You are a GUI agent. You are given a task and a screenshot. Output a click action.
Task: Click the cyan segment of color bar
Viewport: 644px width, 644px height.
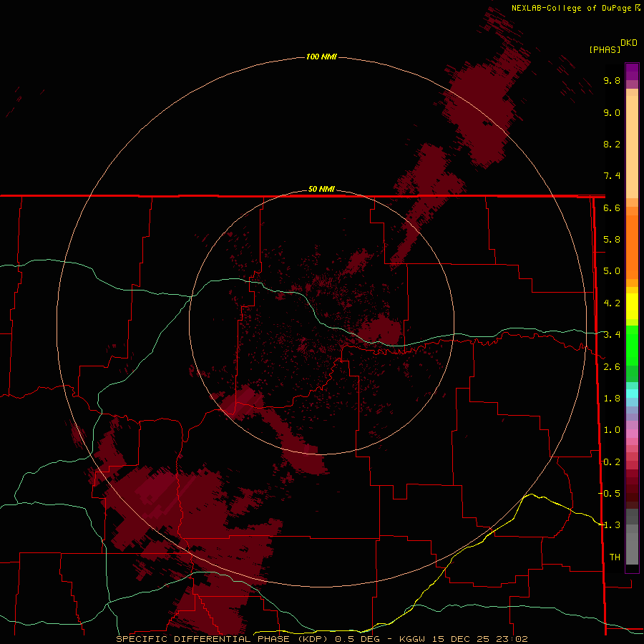point(632,394)
